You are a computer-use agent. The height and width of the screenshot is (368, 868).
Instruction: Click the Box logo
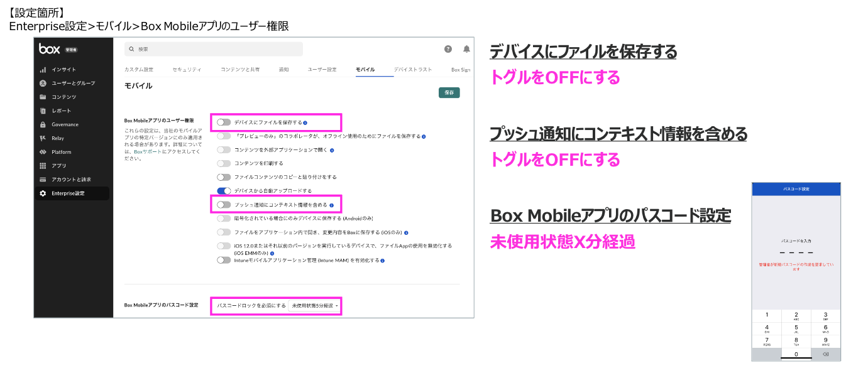(49, 49)
